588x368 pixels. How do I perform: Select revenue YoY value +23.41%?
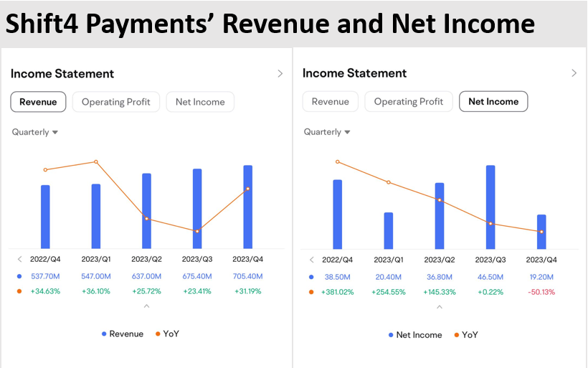pos(197,291)
